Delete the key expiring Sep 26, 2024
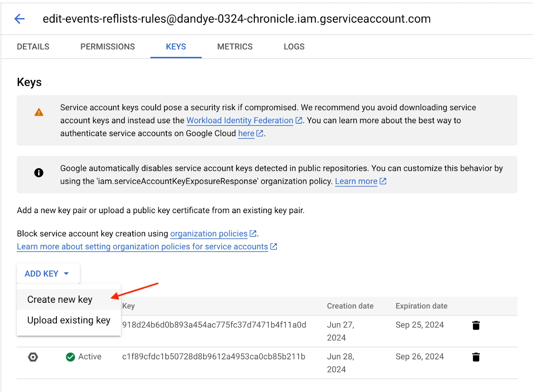533x392 pixels. pos(476,357)
